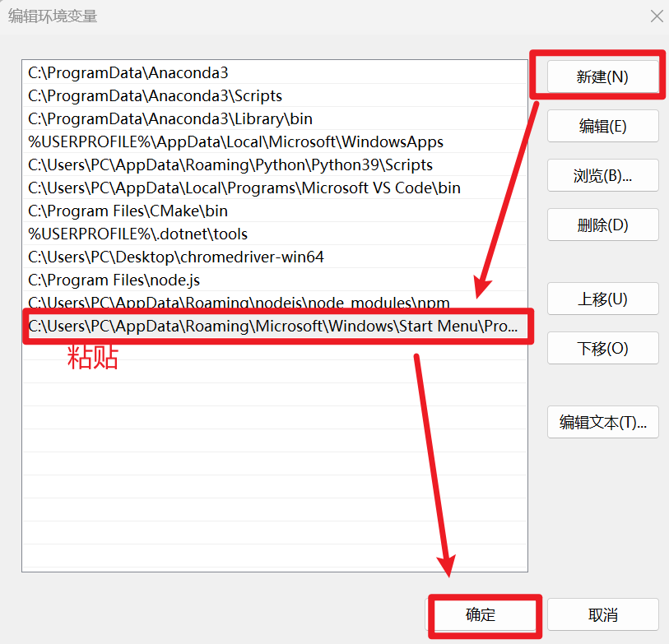669x644 pixels.
Task: Click the 删除(D) button
Action: [x=602, y=225]
